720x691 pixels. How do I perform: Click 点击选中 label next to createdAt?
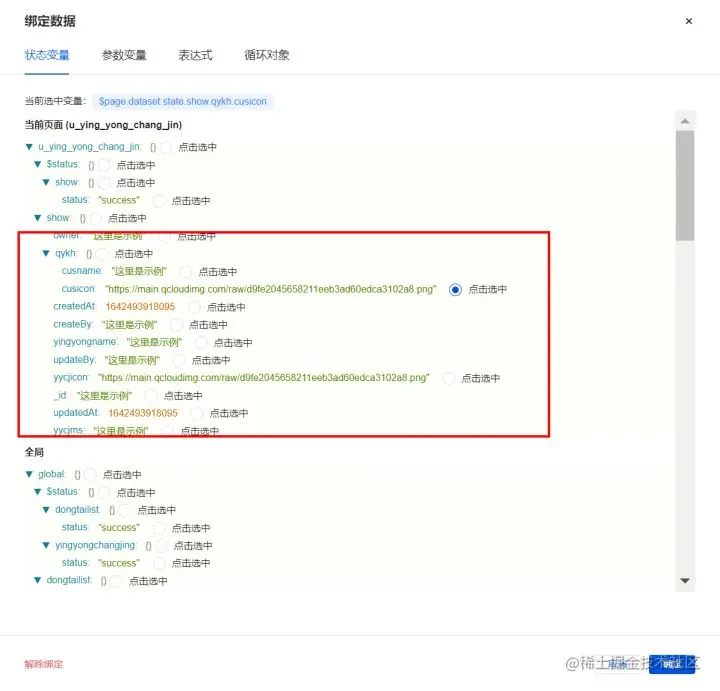click(225, 307)
